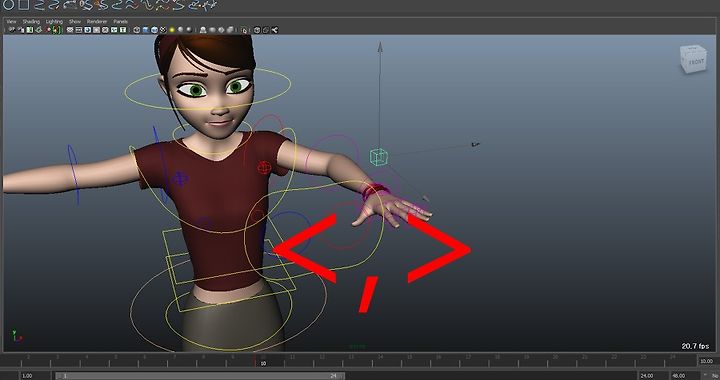Switch to Wireframe display icon
This screenshot has width=720, height=380.
137,30
